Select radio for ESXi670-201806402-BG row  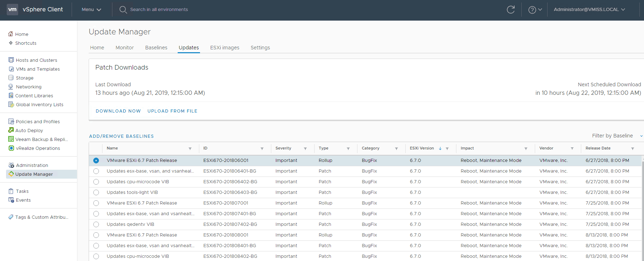click(x=96, y=182)
